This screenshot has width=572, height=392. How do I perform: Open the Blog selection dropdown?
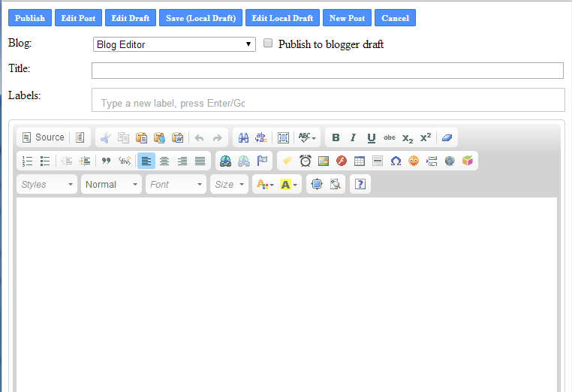tap(174, 44)
